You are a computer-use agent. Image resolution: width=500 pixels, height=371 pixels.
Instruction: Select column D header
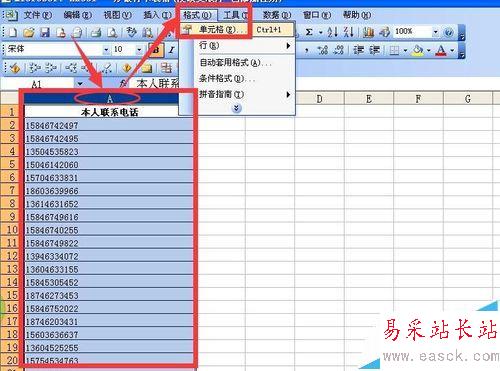pos(319,99)
